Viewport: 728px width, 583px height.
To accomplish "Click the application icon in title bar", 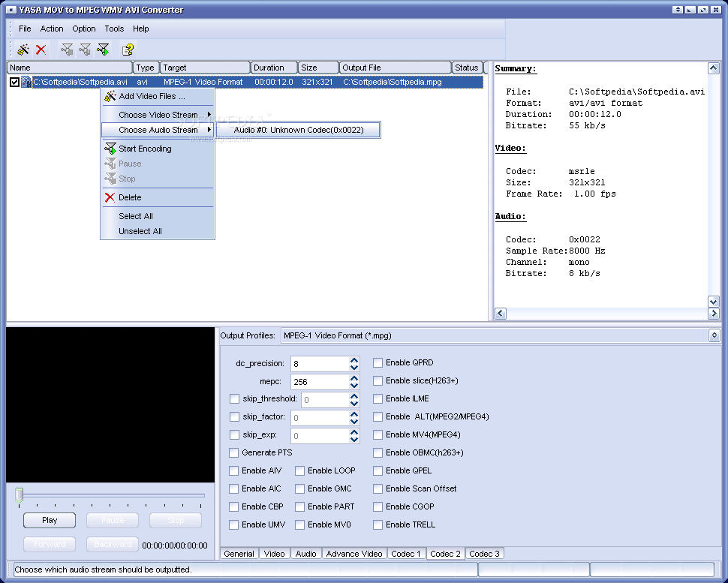I will click(x=11, y=10).
